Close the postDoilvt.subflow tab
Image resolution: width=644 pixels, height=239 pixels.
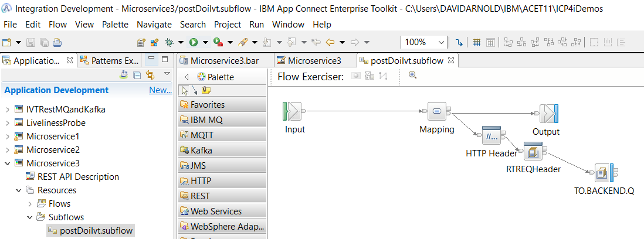pos(451,61)
